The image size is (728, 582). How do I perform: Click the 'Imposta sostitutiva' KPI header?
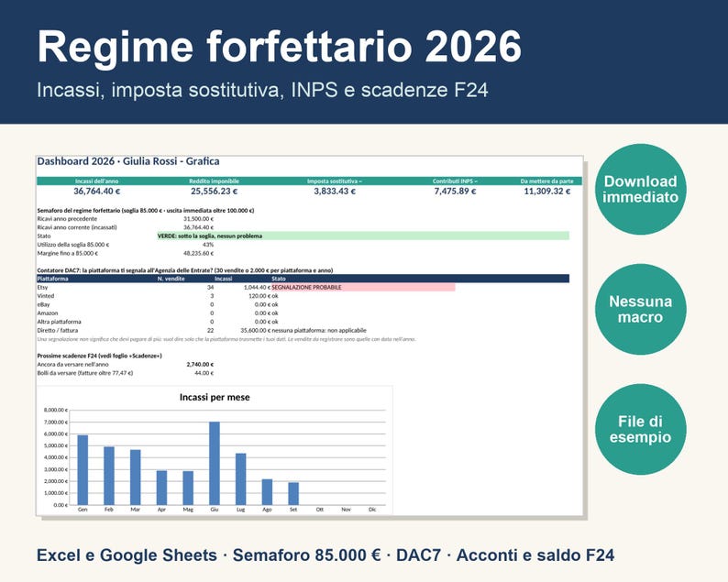click(x=335, y=181)
